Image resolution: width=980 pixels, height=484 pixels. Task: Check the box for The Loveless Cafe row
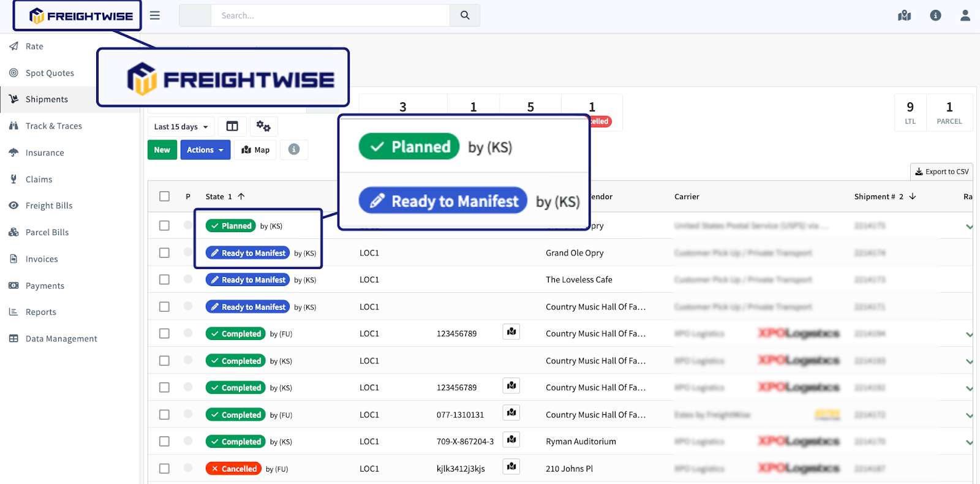pos(164,279)
